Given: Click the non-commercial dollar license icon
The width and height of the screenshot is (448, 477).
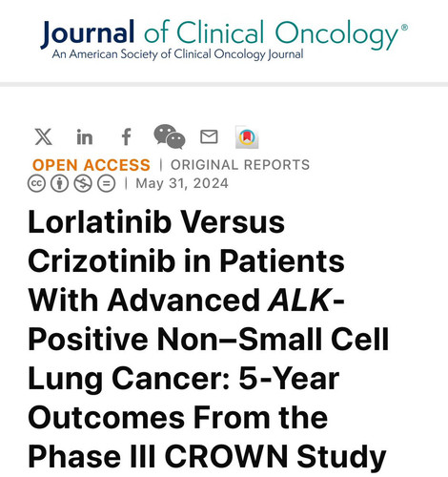Looking at the screenshot, I should point(83,183).
